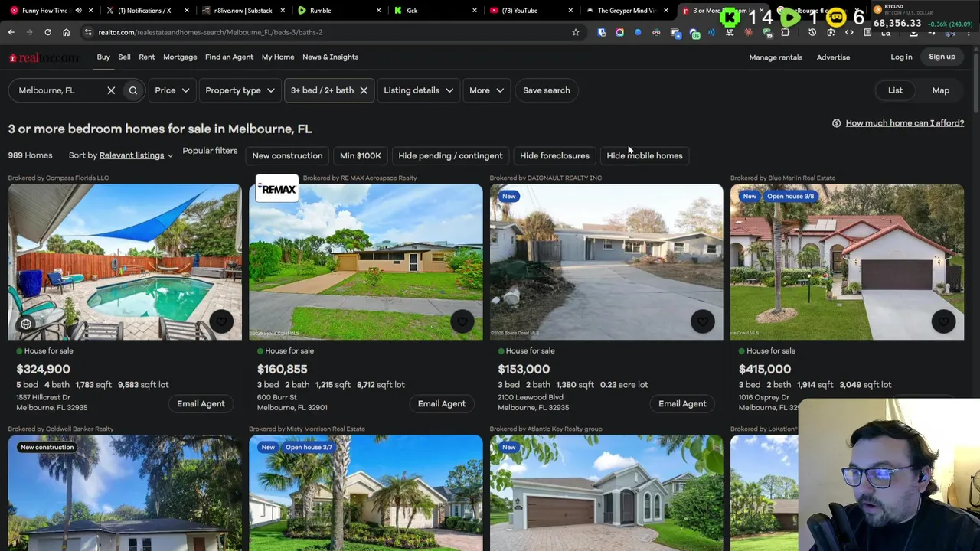The width and height of the screenshot is (980, 551).
Task: Go back with the browser back arrow
Action: click(11, 32)
